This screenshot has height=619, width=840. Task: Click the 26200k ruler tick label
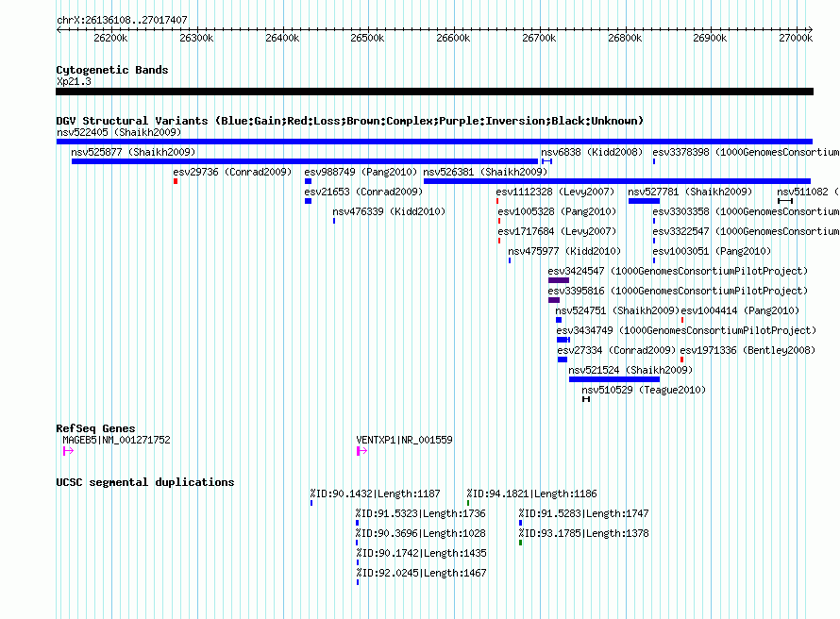pos(110,38)
